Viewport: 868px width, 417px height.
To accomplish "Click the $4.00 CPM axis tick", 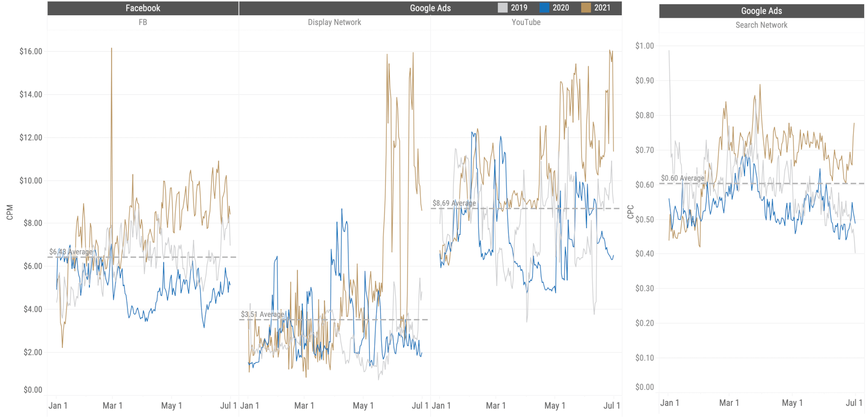I will click(33, 309).
